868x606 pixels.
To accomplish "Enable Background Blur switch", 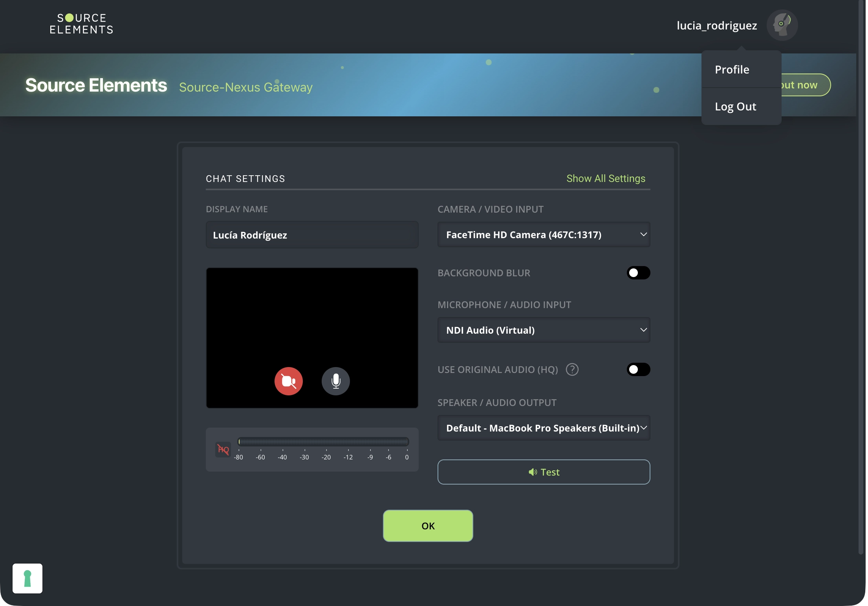I will pos(638,273).
